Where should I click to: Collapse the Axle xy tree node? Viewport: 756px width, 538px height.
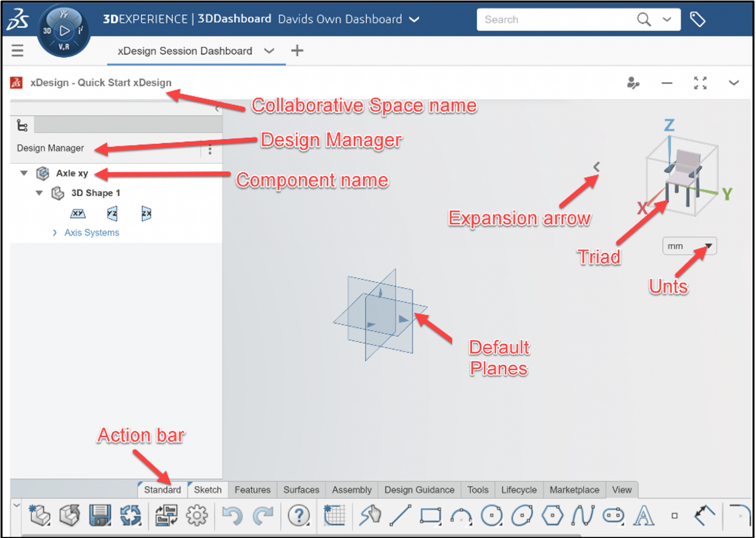(x=23, y=173)
